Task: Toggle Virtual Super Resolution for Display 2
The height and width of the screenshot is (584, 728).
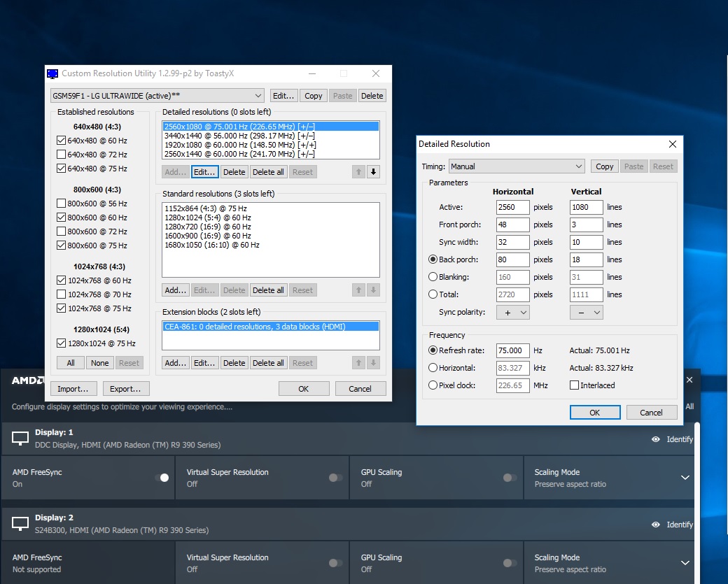Action: (336, 562)
